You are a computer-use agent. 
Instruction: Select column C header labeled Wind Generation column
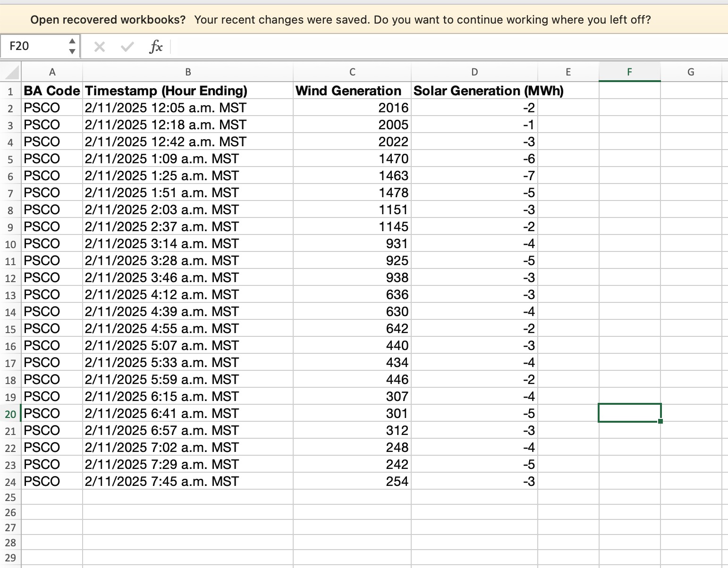click(x=352, y=72)
